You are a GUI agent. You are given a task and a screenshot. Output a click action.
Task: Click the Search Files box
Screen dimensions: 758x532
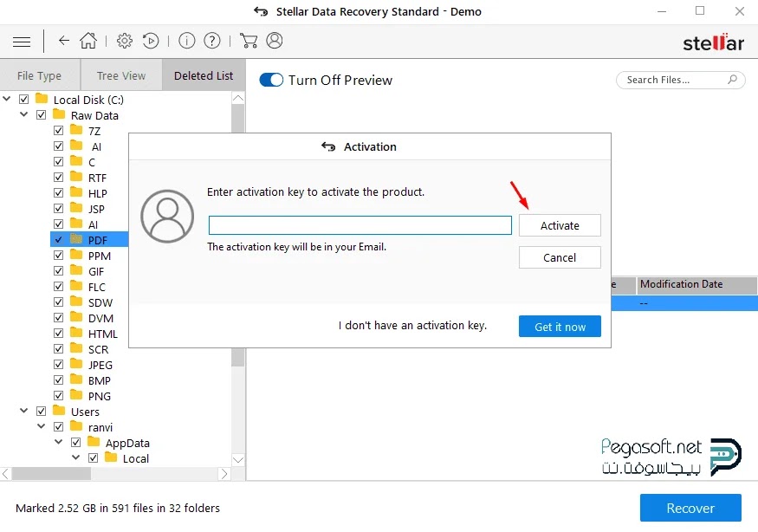(x=681, y=80)
